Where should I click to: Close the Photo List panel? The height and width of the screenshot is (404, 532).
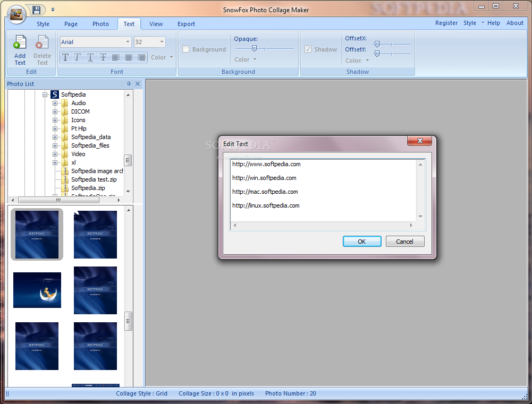(x=138, y=84)
